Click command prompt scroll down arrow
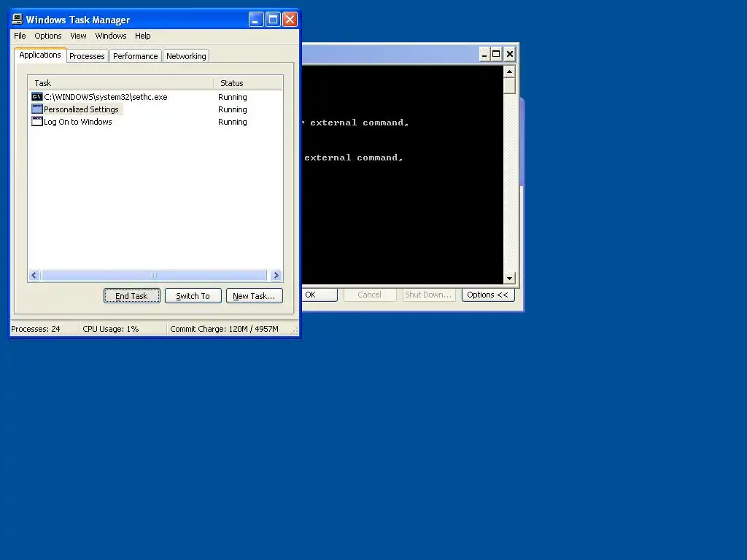This screenshot has width=747, height=560. [509, 278]
